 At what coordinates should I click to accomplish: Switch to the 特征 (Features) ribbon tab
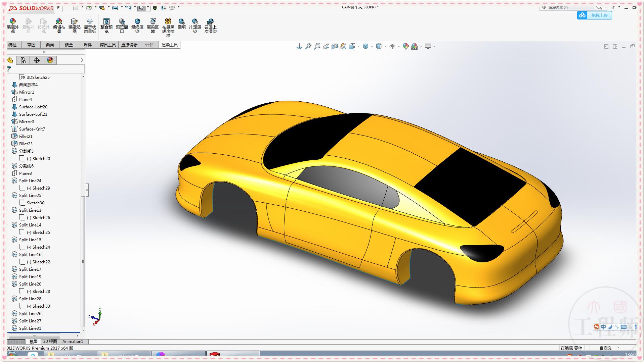tap(13, 45)
